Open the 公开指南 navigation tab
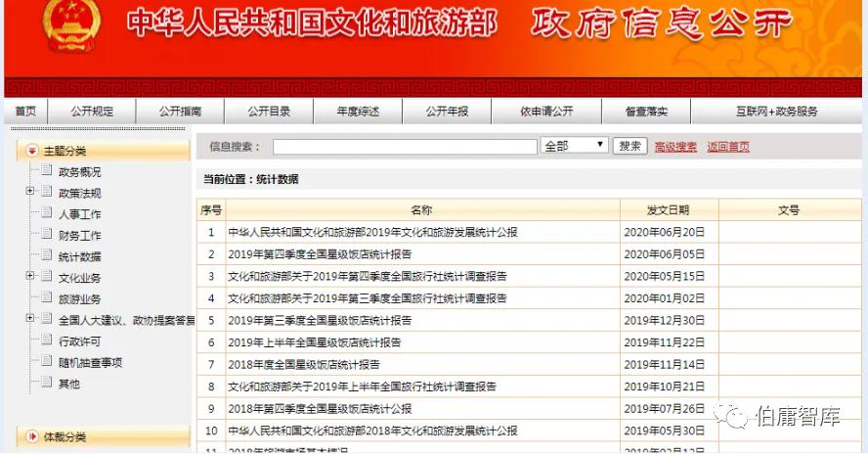Viewport: 868px width, 454px height. click(181, 112)
